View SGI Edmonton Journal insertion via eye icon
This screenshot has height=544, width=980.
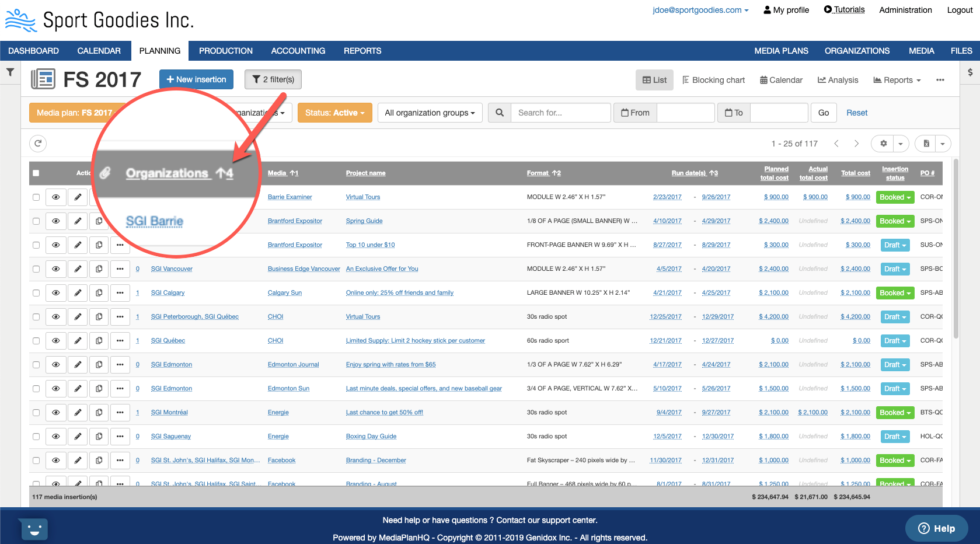tap(56, 365)
